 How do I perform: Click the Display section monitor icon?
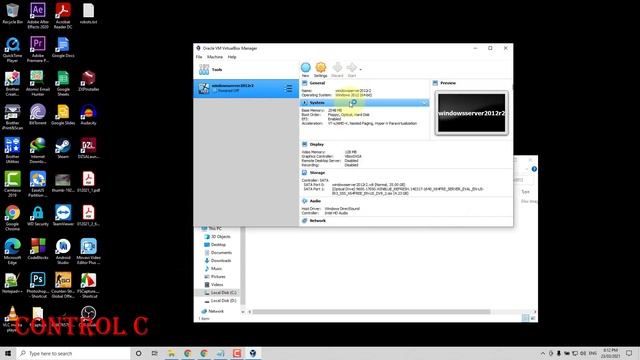click(x=304, y=144)
